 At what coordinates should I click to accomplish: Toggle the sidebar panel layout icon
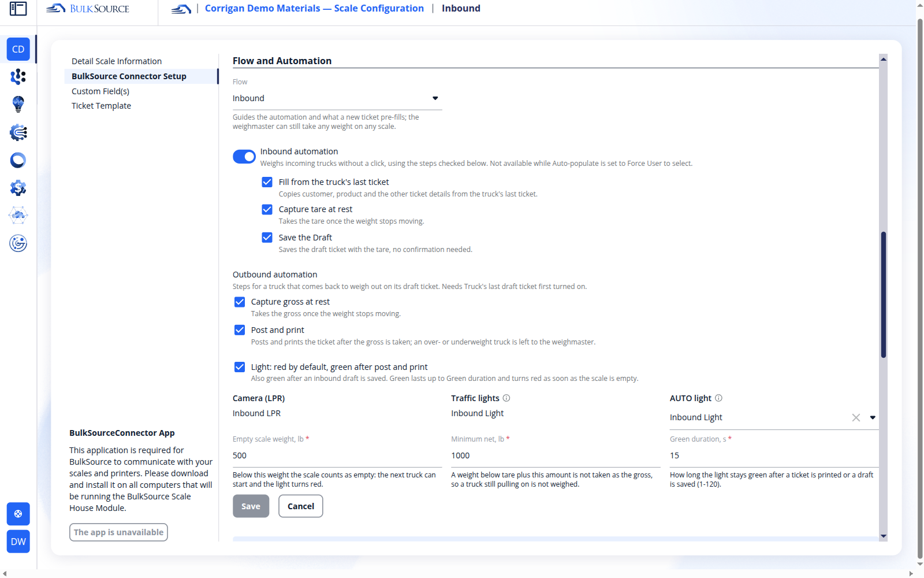pos(18,9)
